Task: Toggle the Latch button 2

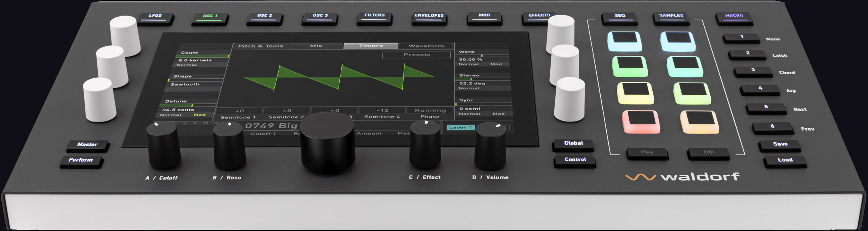Action: point(747,54)
